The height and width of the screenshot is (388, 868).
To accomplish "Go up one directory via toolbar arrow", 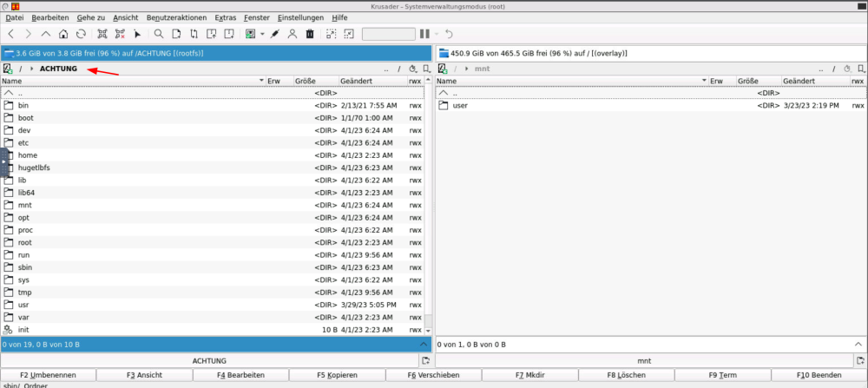I will click(46, 35).
